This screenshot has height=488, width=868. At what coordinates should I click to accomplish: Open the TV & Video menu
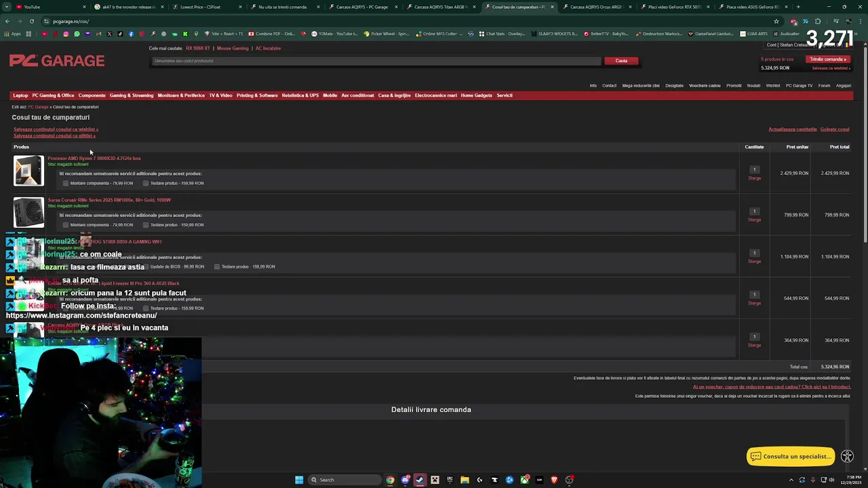pos(220,96)
